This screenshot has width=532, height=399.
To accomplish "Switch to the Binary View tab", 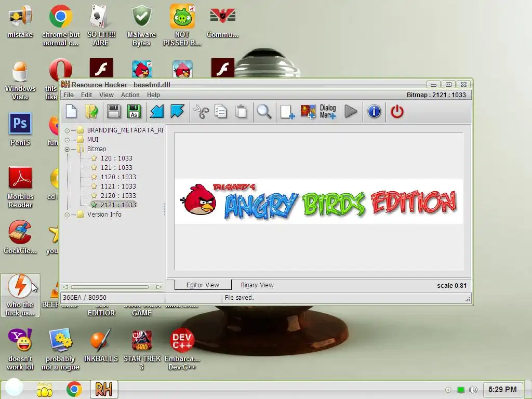I will click(257, 285).
